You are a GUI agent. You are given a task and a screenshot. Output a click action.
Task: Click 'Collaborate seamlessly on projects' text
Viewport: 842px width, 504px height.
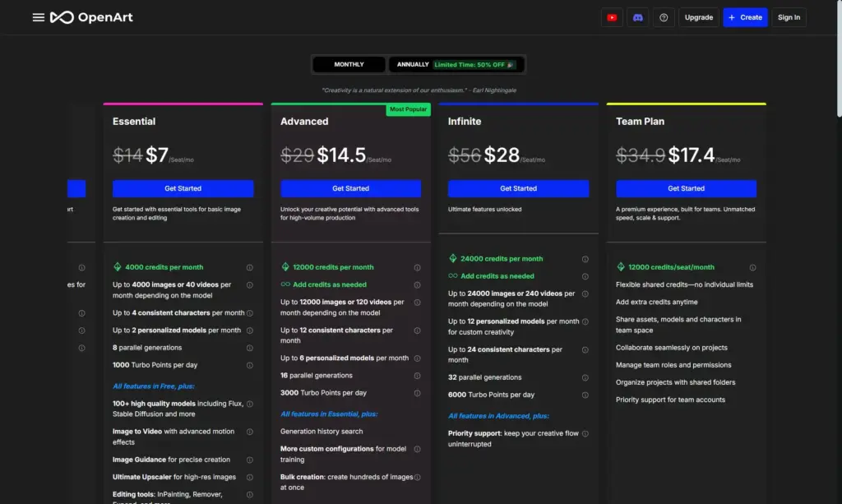[x=671, y=348]
